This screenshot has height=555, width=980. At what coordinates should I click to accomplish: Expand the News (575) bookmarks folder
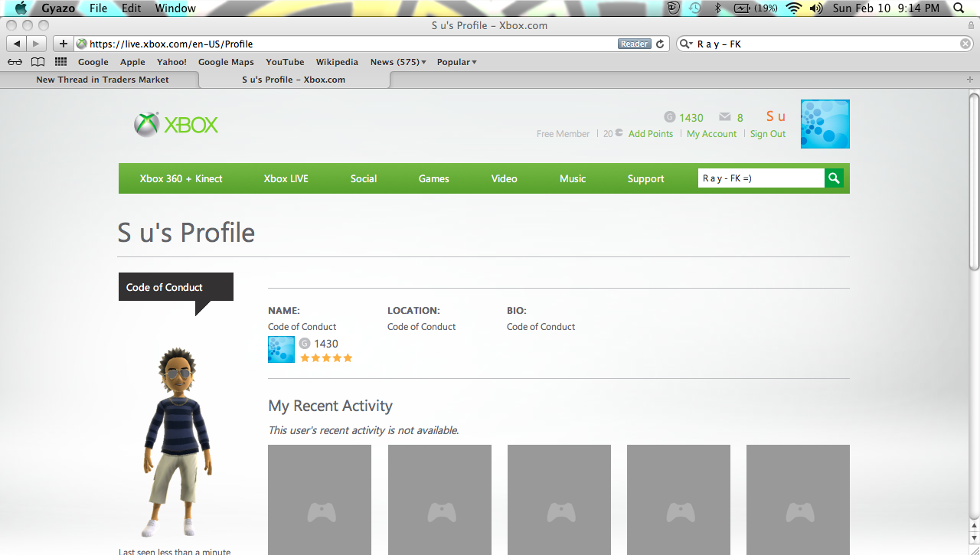(398, 62)
